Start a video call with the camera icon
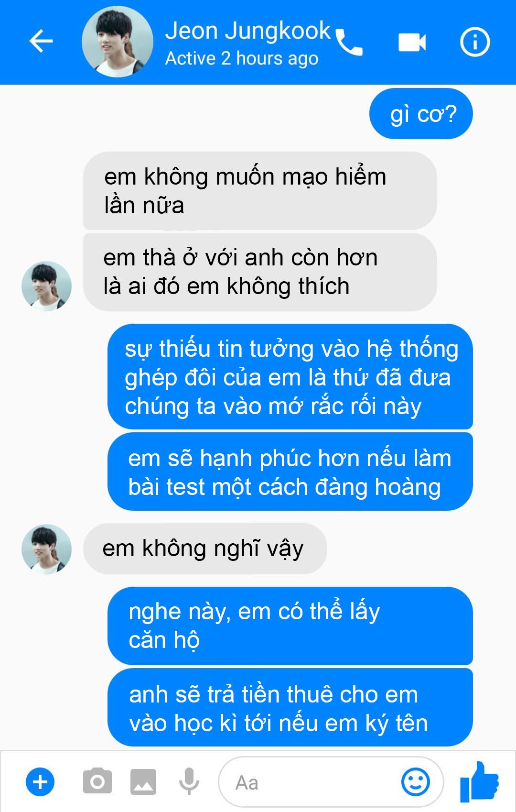The image size is (516, 812). (412, 42)
